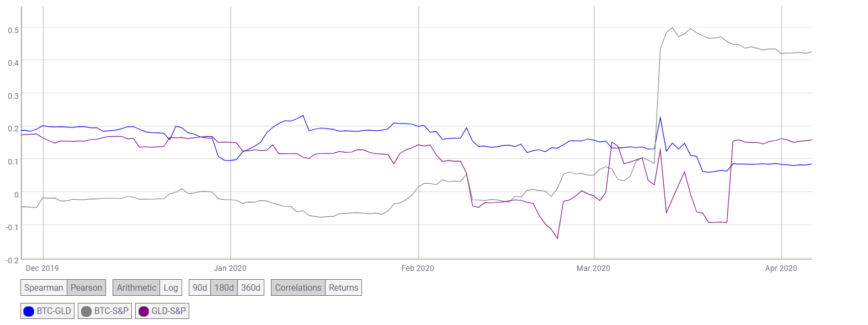Click the purple GLD-S&P legend dot

(143, 311)
